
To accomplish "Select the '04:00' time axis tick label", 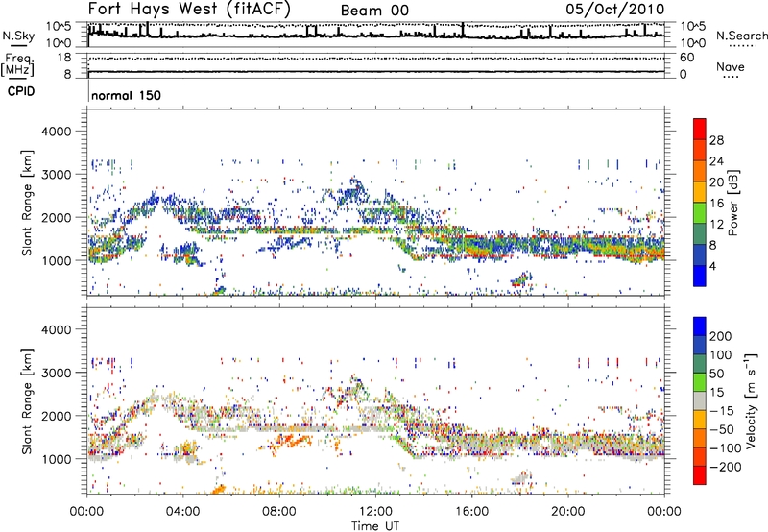I will point(182,512).
